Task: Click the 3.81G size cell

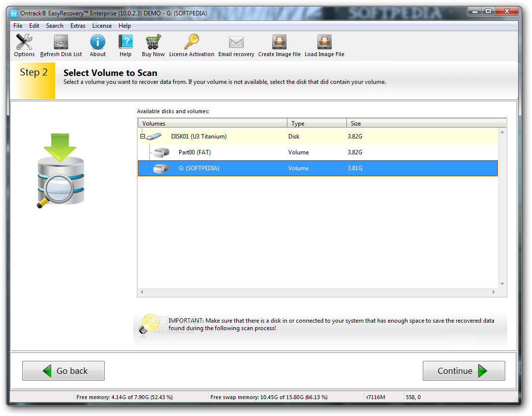Action: [355, 168]
